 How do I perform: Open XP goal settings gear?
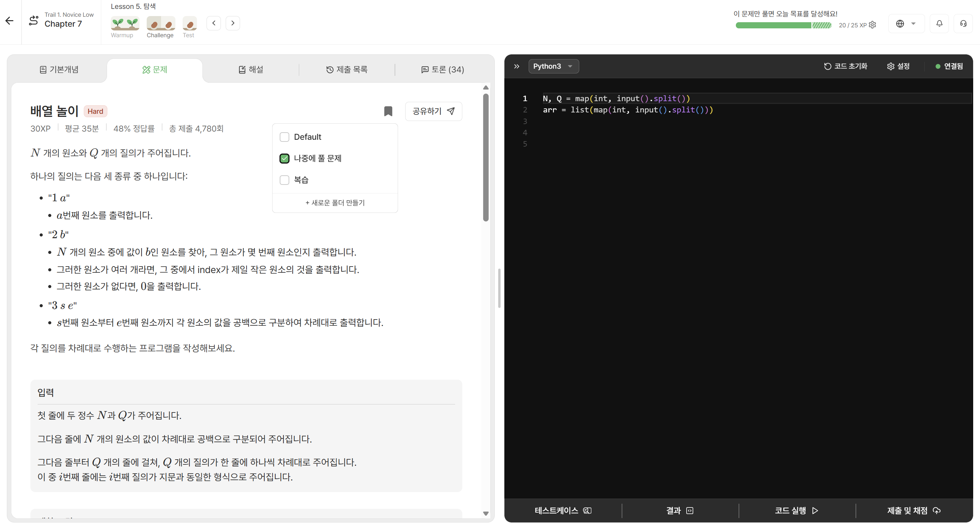tap(873, 25)
